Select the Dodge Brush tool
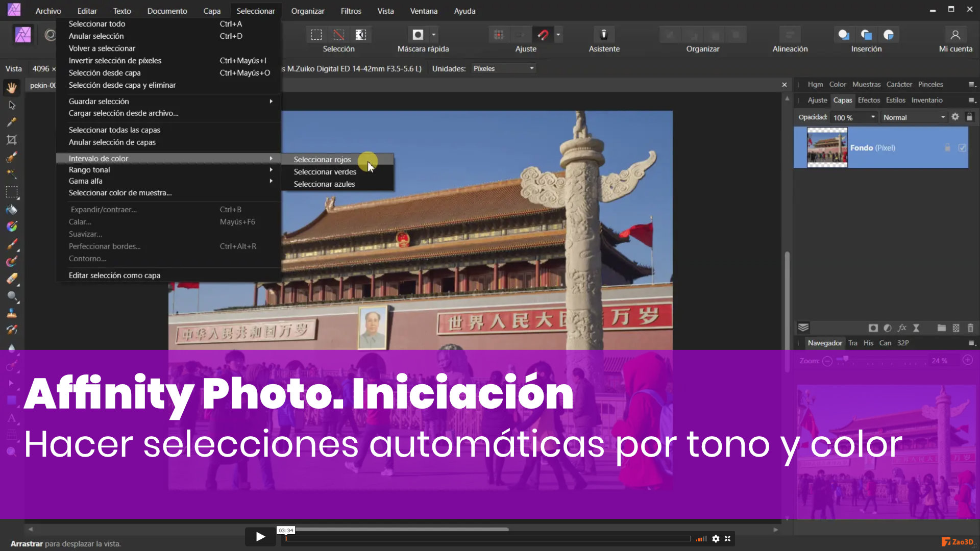Screen dimensions: 980x551 pyautogui.click(x=12, y=296)
